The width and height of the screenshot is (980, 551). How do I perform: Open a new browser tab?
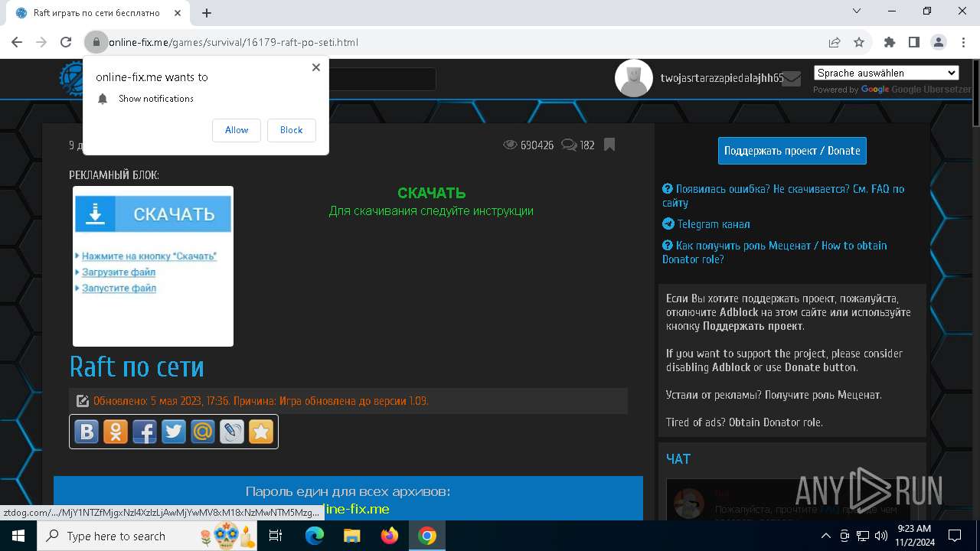[x=207, y=12]
